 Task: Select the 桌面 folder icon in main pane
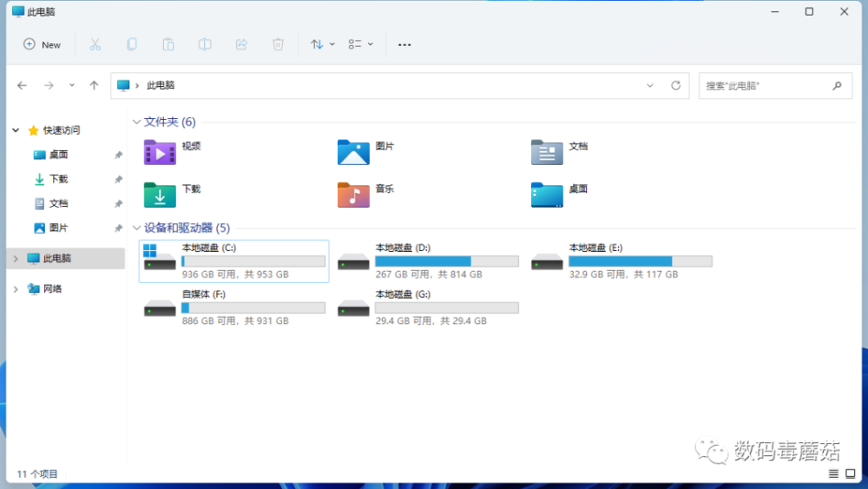547,195
